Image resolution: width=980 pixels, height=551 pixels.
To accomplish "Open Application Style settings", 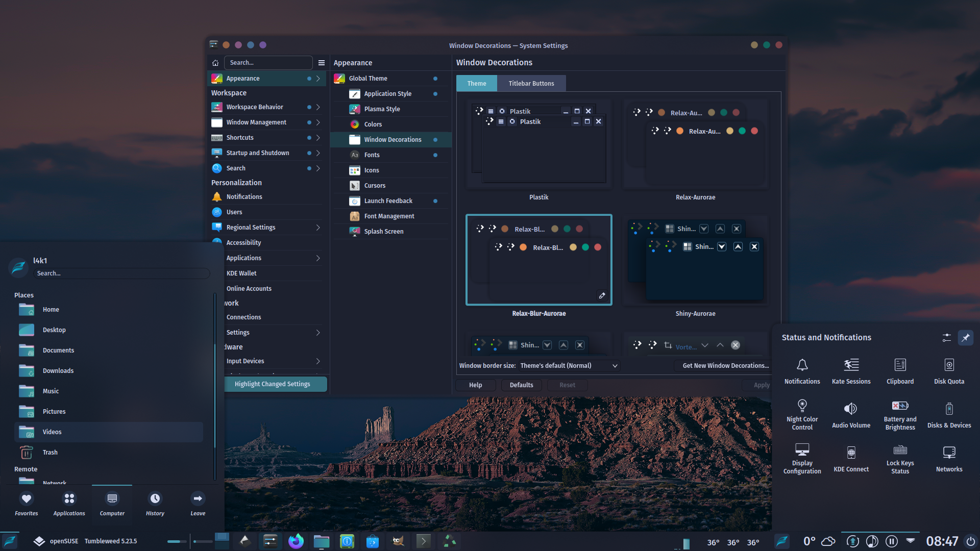I will click(x=390, y=94).
